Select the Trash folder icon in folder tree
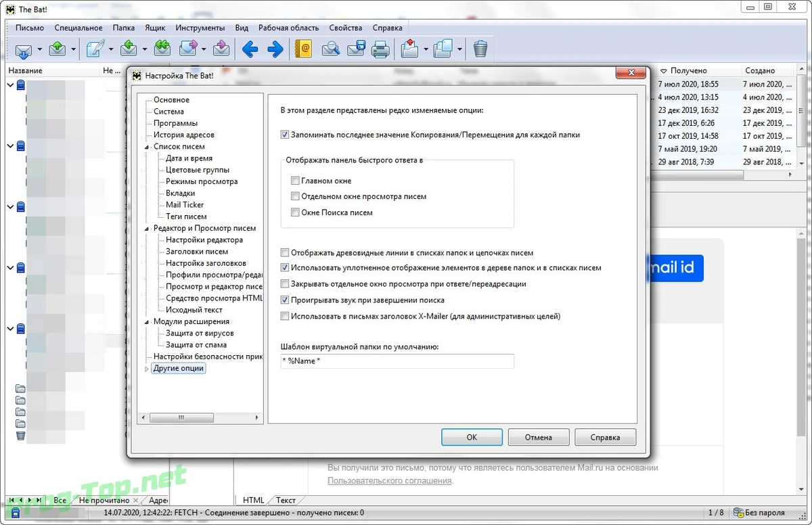Screen dimensions: 812x525 click(20, 436)
